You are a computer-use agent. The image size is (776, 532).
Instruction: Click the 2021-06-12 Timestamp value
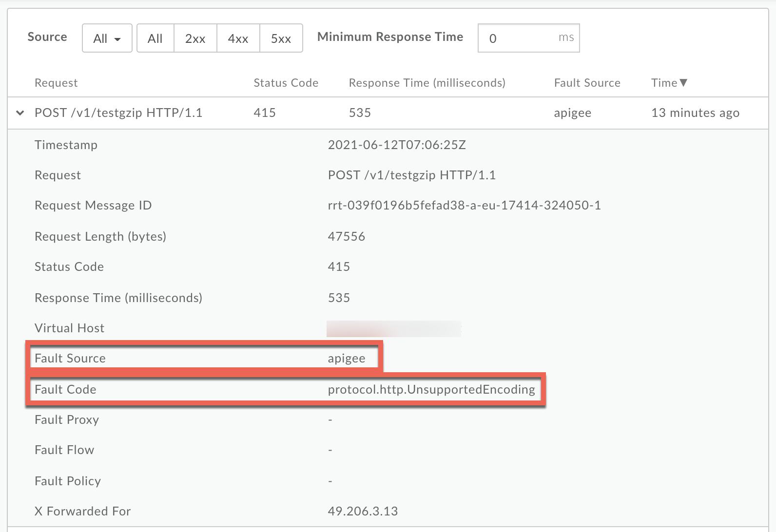tap(397, 145)
